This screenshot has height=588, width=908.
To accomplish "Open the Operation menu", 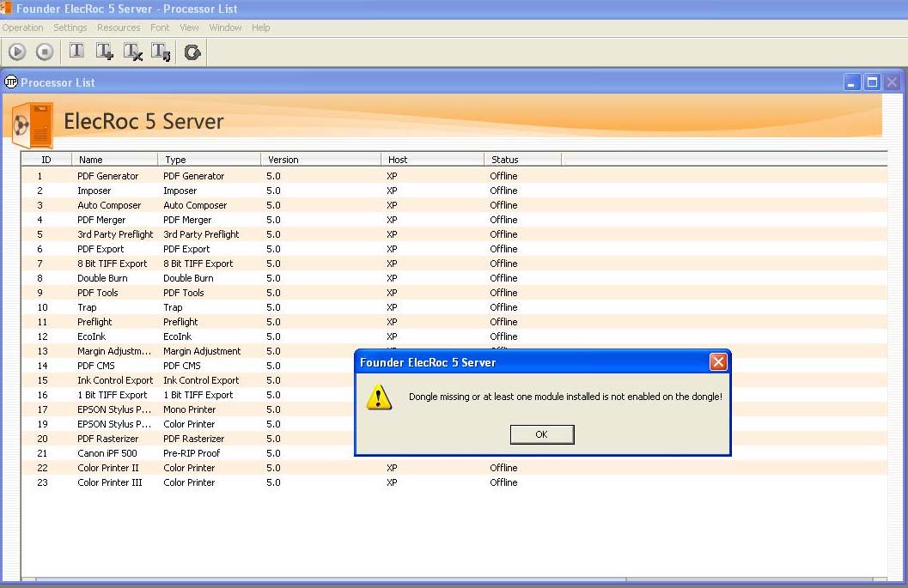I will [22, 27].
